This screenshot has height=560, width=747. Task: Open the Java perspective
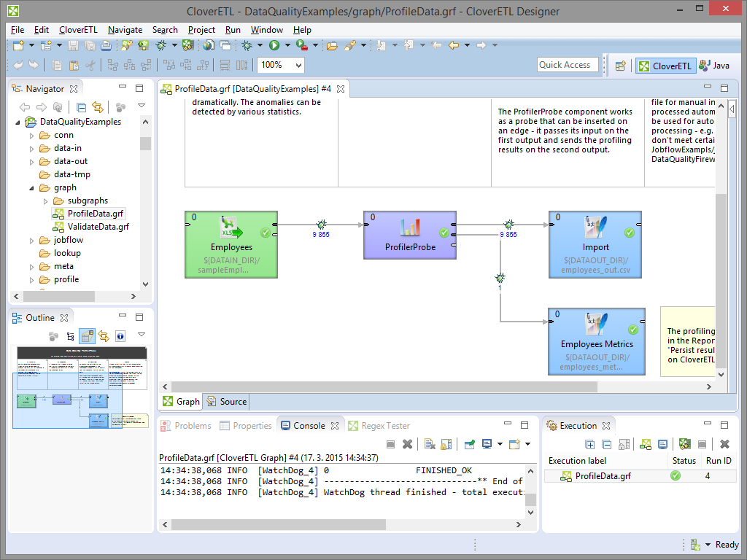point(714,66)
